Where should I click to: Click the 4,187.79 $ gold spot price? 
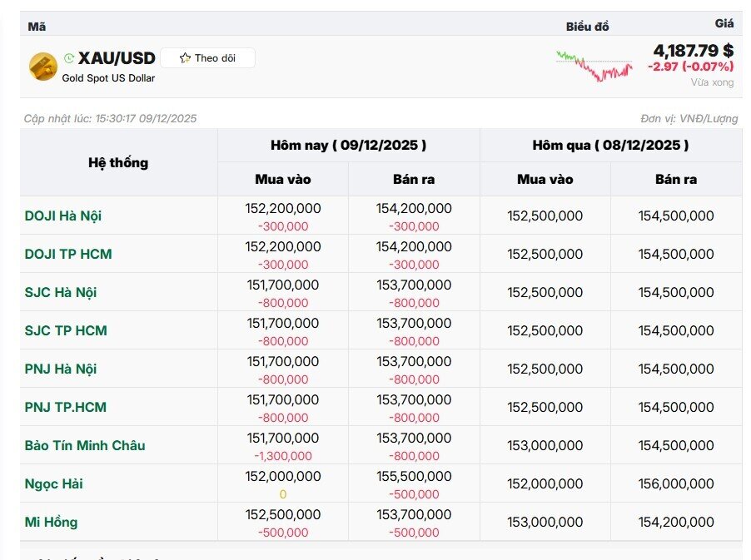(693, 50)
